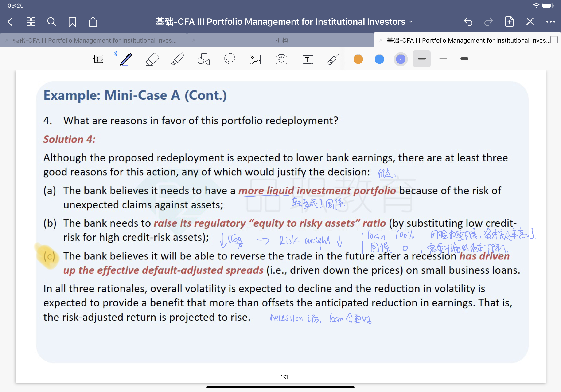Viewport: 561px width, 392px height.
Task: Close the 基础-CFA III tab
Action: pyautogui.click(x=381, y=40)
